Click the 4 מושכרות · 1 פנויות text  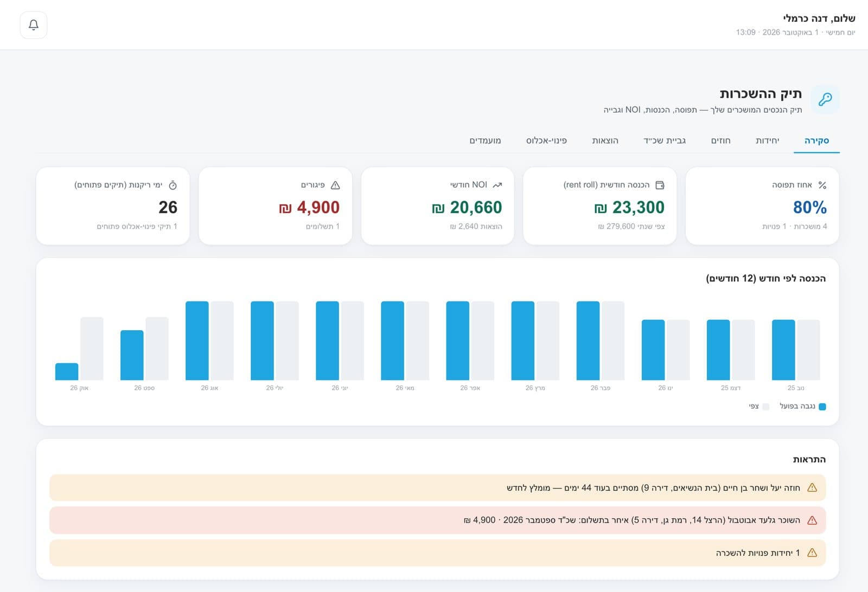[x=795, y=227]
